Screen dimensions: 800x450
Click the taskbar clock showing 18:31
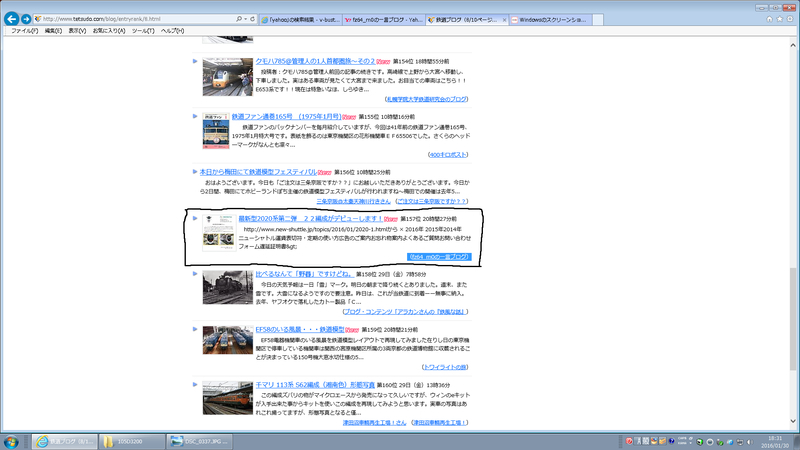tap(775, 442)
